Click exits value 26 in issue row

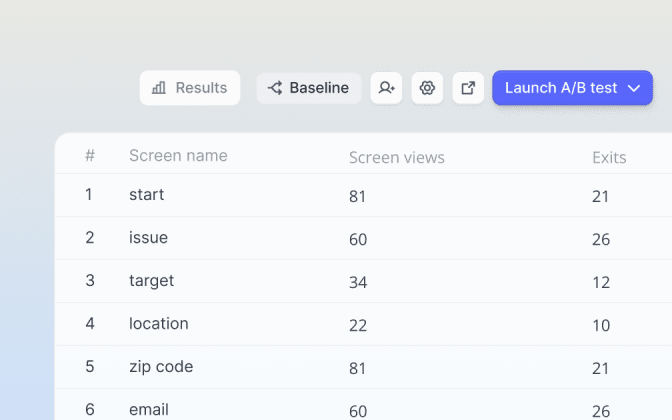pos(601,239)
